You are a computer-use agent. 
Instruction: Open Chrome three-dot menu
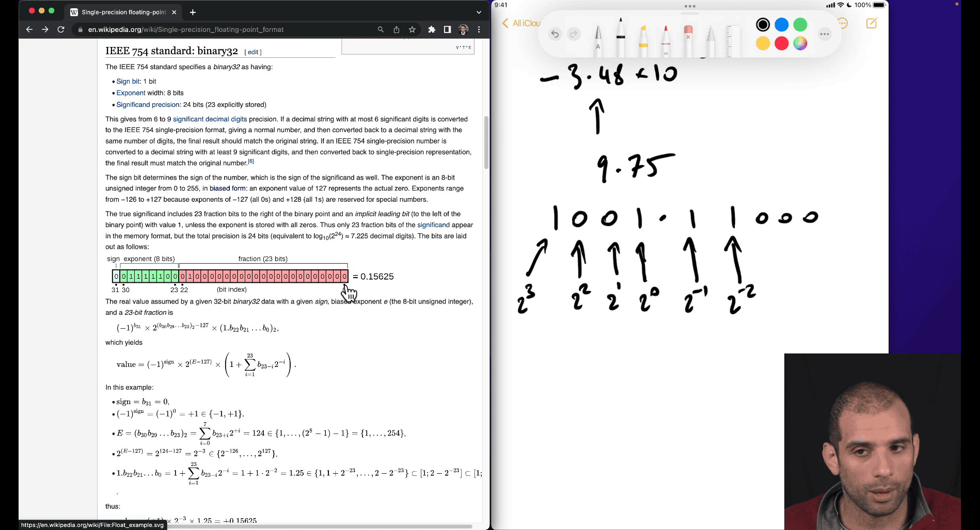(x=479, y=29)
